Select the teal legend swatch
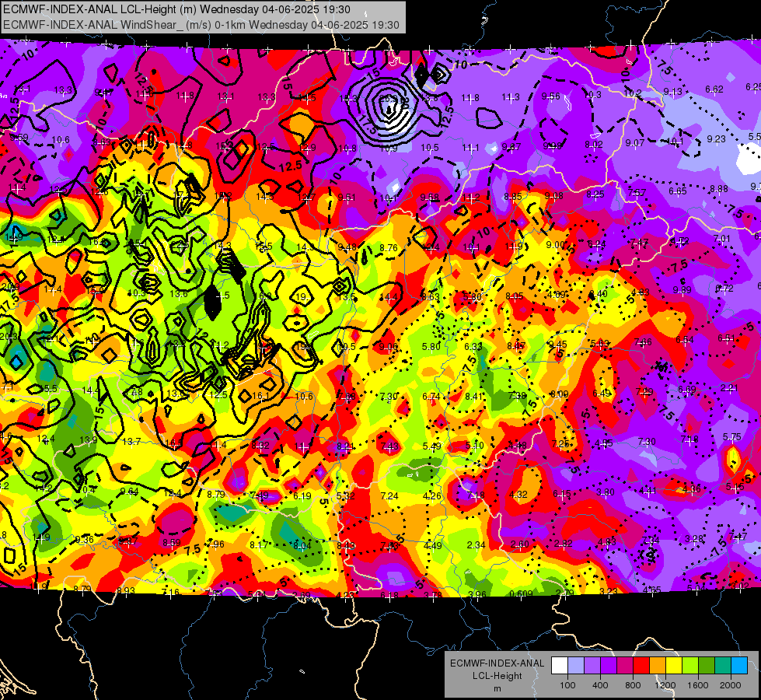Image resolution: width=761 pixels, height=700 pixels. (x=723, y=666)
